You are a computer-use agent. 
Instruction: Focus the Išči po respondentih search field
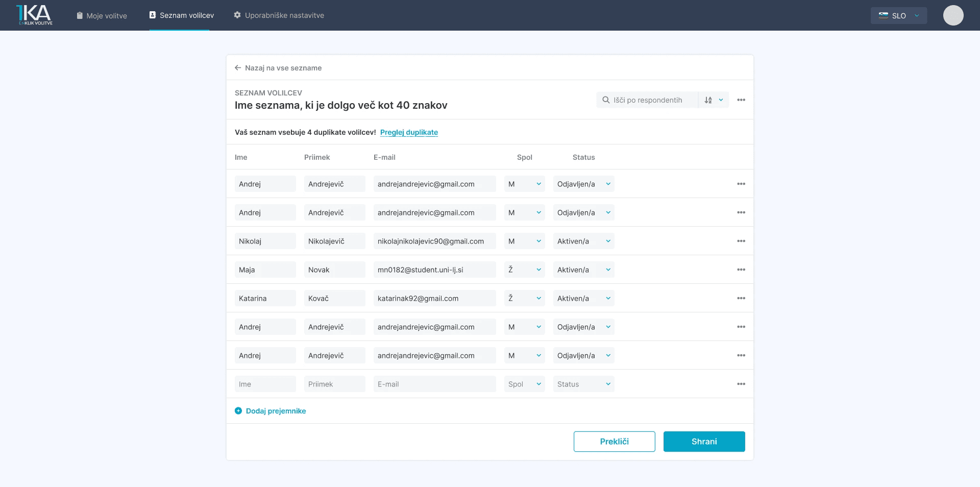pos(648,100)
